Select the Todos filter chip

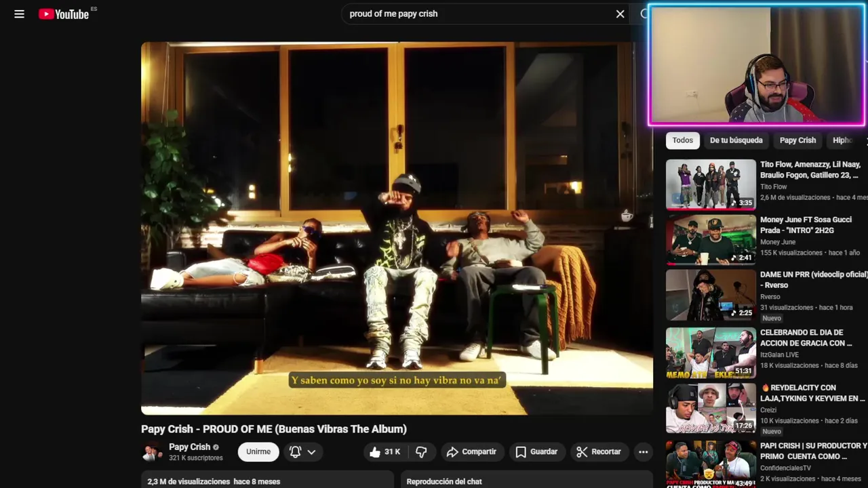tap(682, 140)
